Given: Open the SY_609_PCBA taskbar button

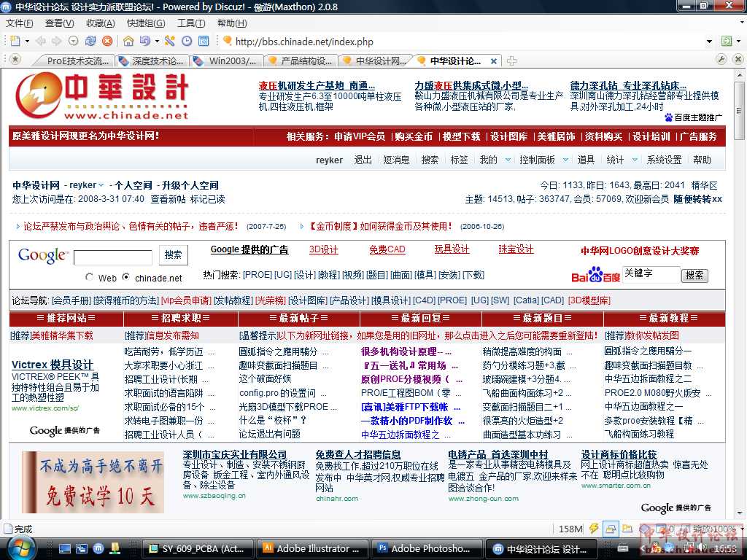Looking at the screenshot, I should [x=197, y=548].
